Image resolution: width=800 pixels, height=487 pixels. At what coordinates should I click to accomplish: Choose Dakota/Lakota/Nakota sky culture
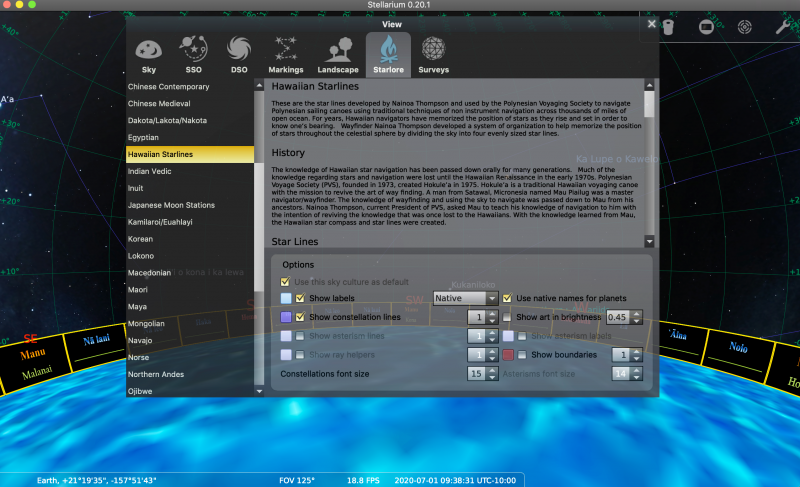(x=190, y=120)
